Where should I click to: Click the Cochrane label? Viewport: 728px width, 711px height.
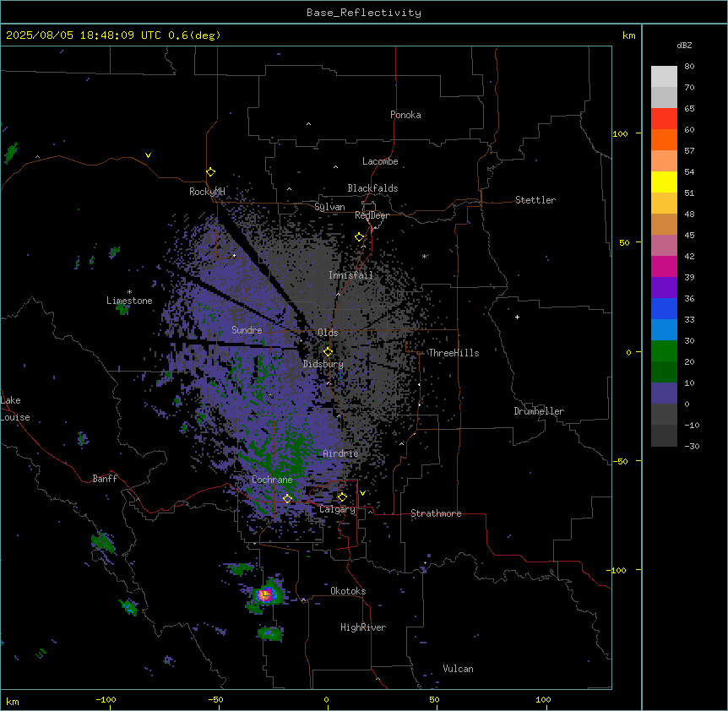272,480
